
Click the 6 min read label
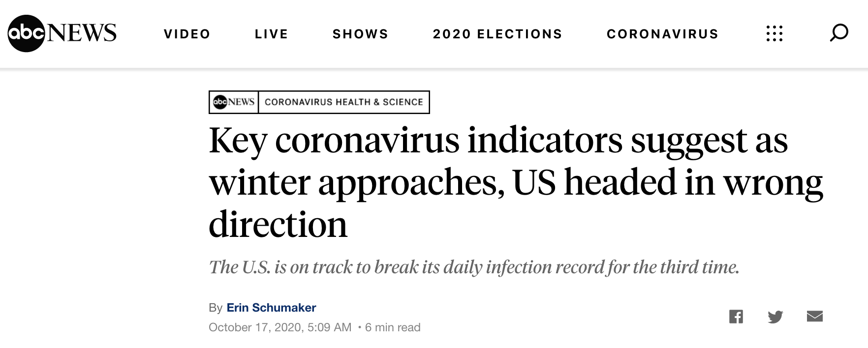pos(393,327)
